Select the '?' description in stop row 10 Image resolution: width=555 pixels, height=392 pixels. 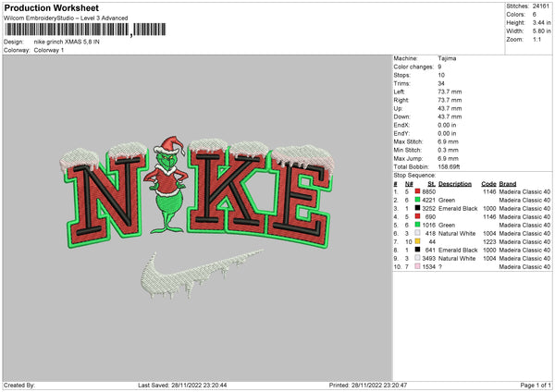click(440, 267)
